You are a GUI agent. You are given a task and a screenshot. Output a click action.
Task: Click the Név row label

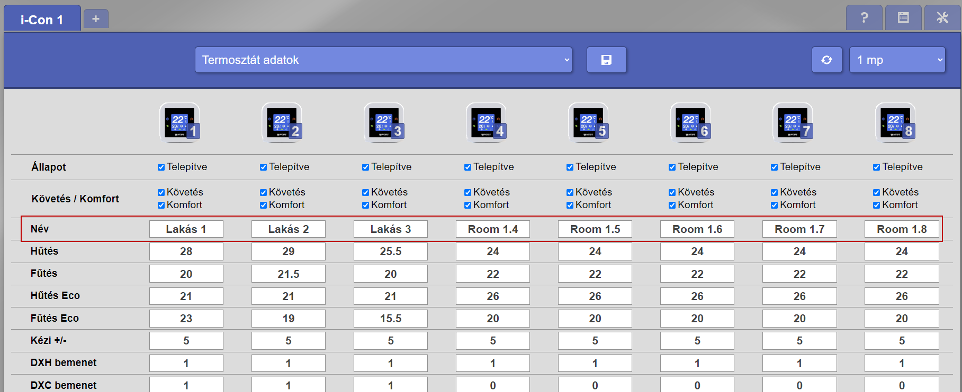(x=39, y=229)
